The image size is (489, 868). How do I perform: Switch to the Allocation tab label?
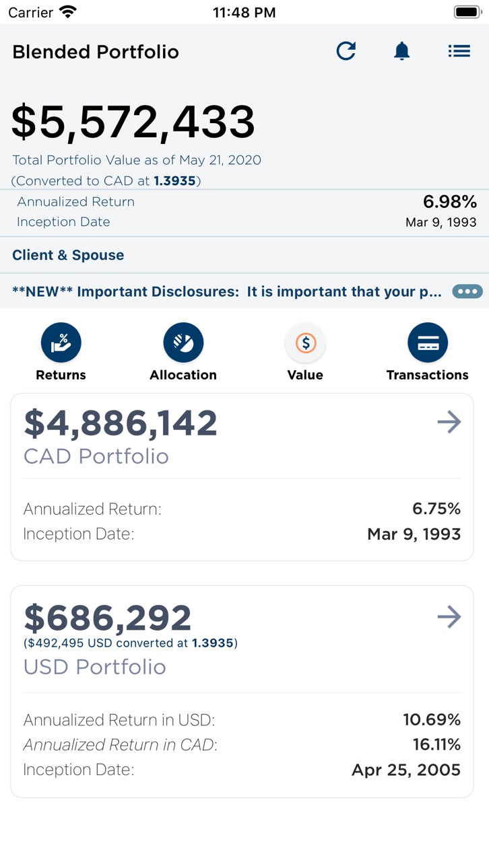point(183,375)
